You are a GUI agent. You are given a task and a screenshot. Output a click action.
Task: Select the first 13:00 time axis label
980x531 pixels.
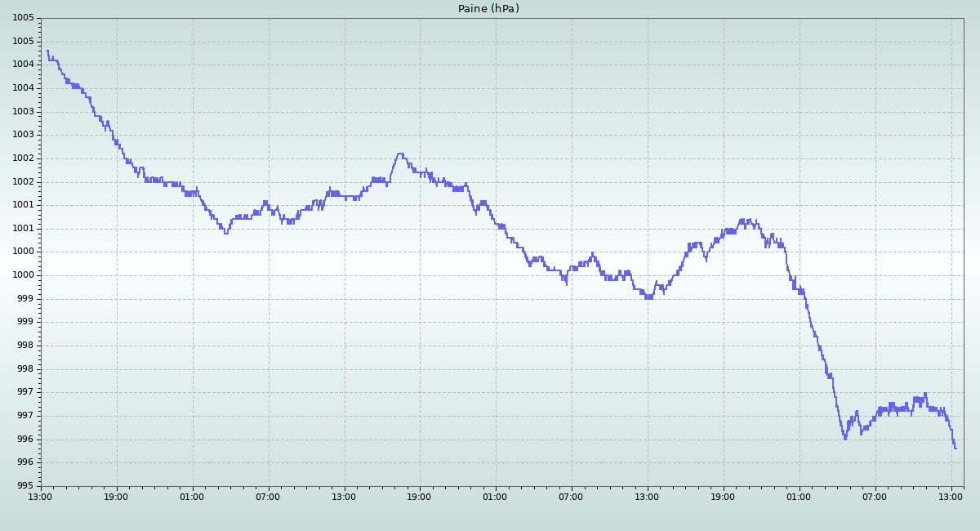click(x=40, y=497)
